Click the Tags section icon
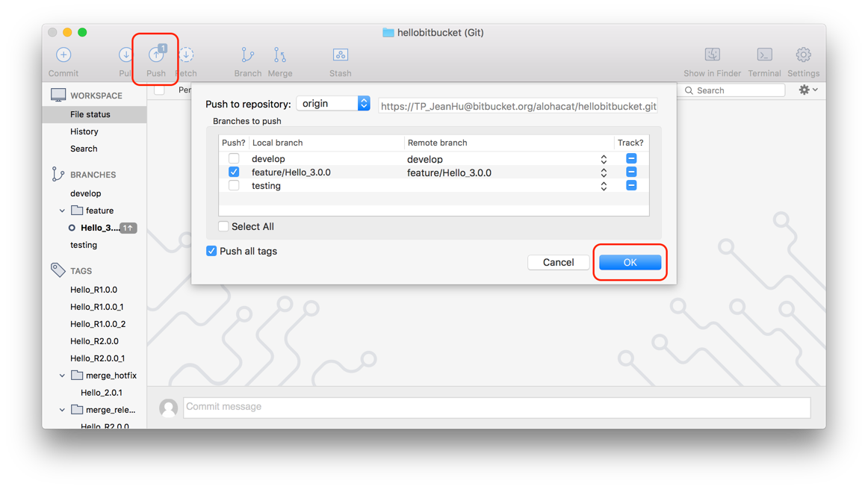This screenshot has height=489, width=868. (x=58, y=270)
